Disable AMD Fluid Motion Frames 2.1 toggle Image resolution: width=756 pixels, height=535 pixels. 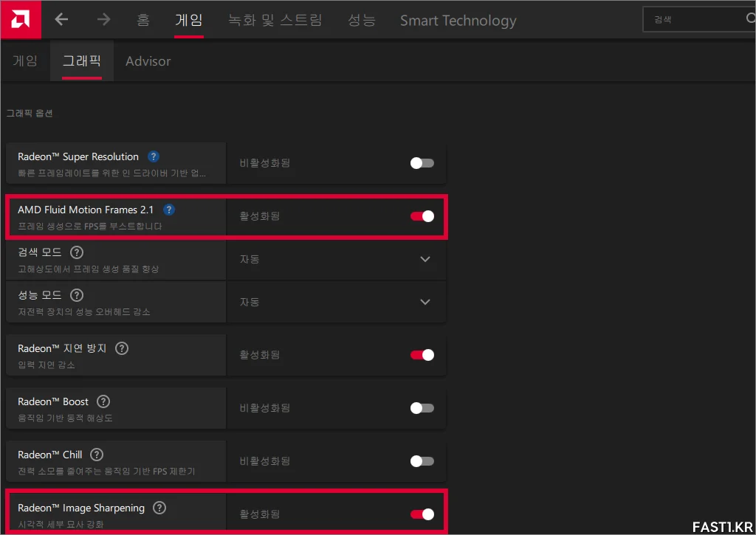[422, 216]
